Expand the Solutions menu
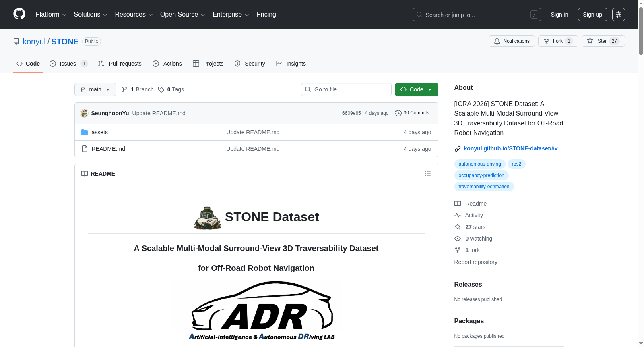 pyautogui.click(x=91, y=15)
